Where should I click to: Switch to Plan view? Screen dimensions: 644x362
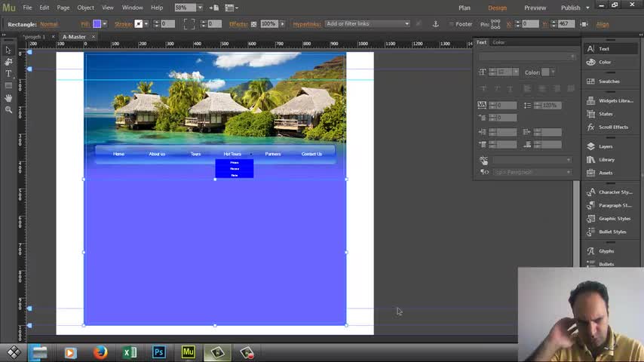point(465,8)
